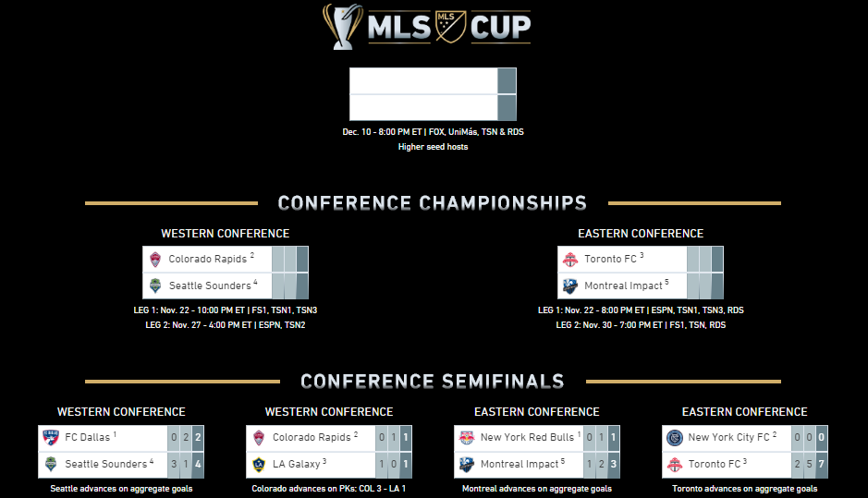
Task: Click Toronto FC crest in Conference Championships
Action: (570, 260)
